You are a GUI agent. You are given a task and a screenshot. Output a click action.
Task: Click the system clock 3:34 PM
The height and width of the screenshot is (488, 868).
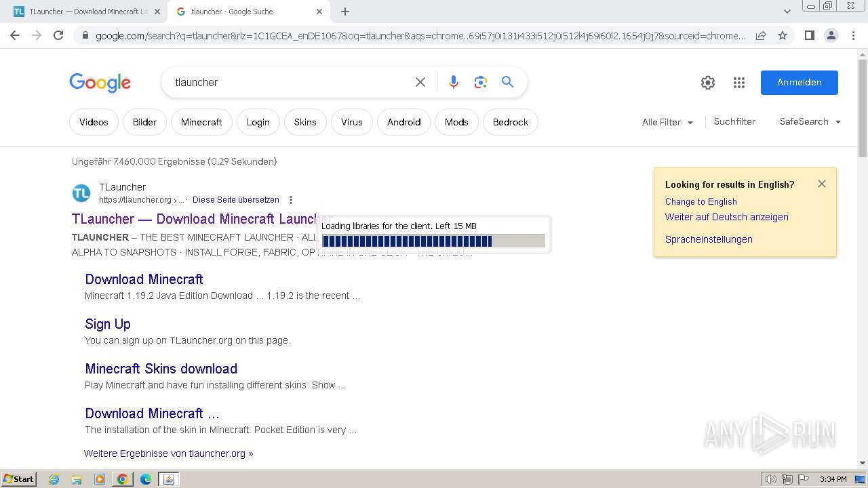click(833, 479)
